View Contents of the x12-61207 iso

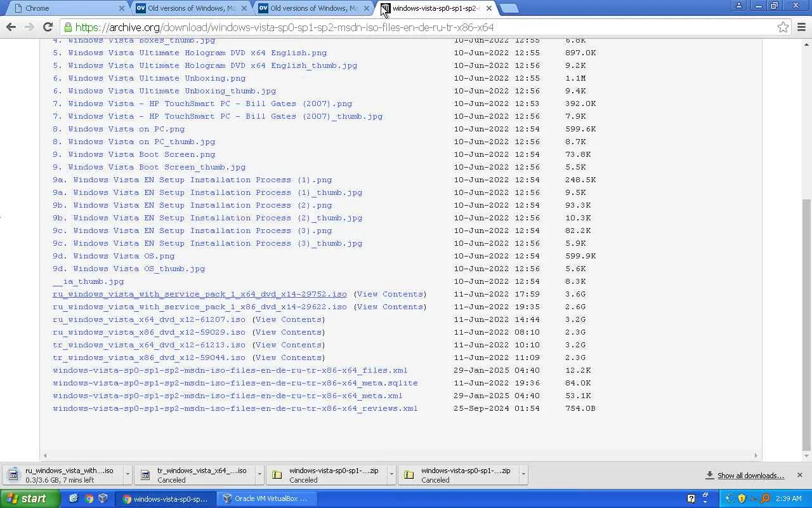click(x=289, y=319)
